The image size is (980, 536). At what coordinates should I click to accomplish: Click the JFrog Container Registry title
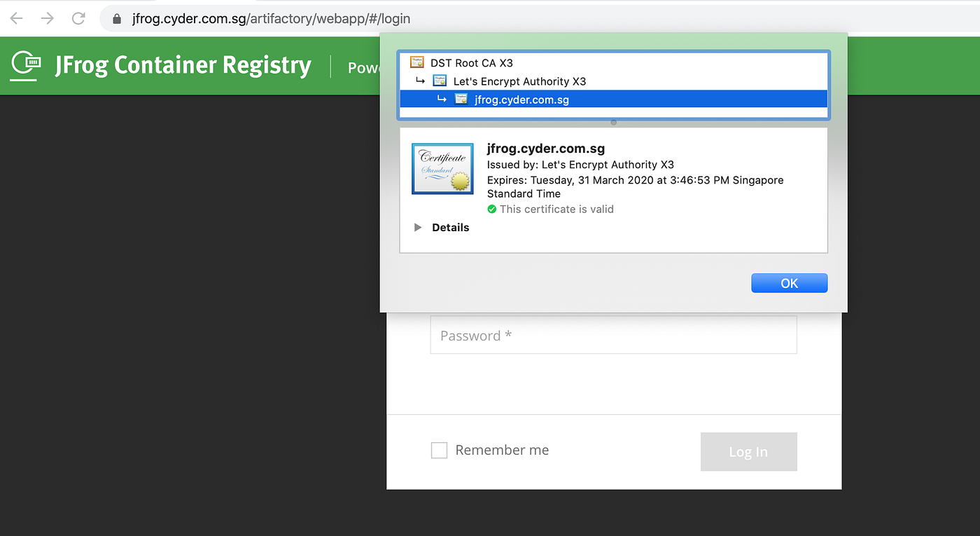tap(183, 64)
